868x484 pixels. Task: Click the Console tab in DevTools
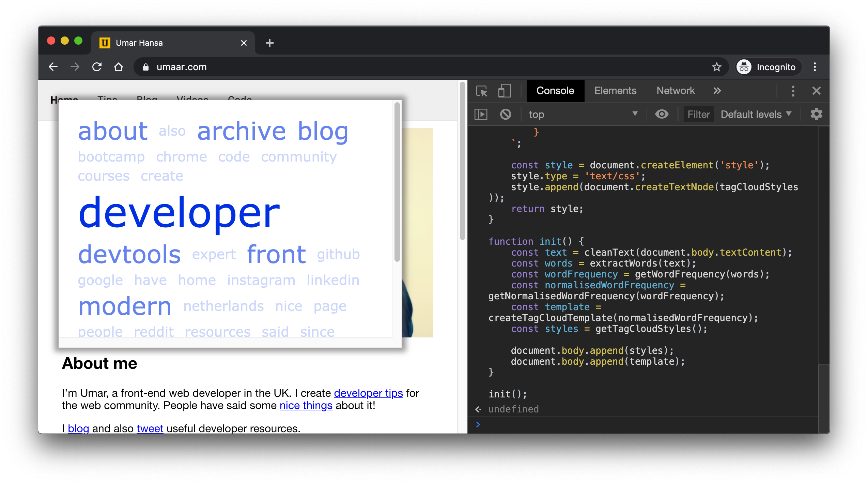pyautogui.click(x=555, y=90)
